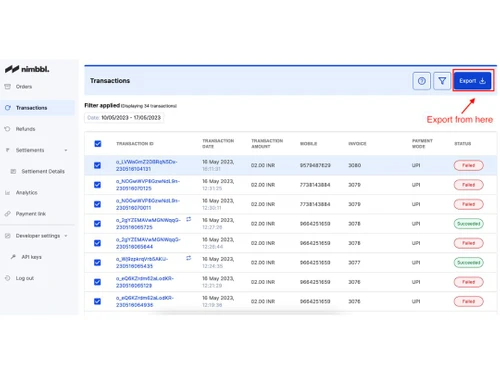The height and width of the screenshot is (375, 500).
Task: Open transaction link ending 230516104131
Action: [147, 165]
